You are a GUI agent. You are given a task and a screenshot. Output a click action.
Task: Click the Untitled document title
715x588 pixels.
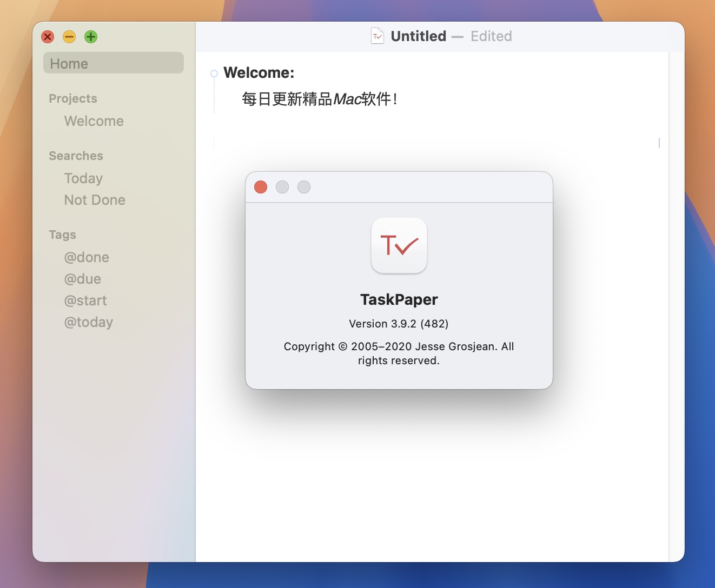click(419, 36)
